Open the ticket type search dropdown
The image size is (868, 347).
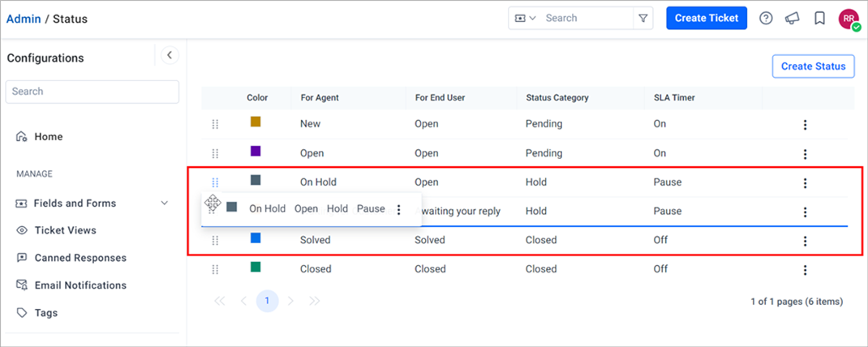coord(526,19)
